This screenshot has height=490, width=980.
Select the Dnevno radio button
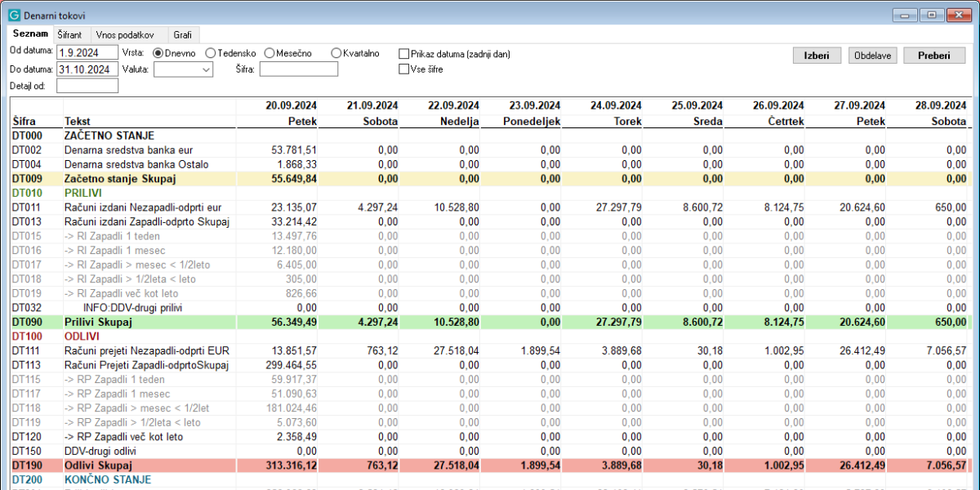click(158, 53)
